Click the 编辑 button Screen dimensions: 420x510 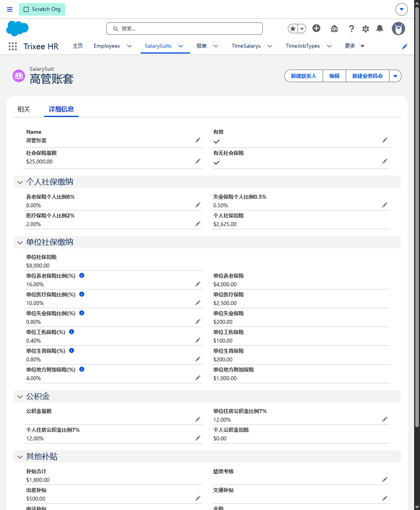(334, 76)
